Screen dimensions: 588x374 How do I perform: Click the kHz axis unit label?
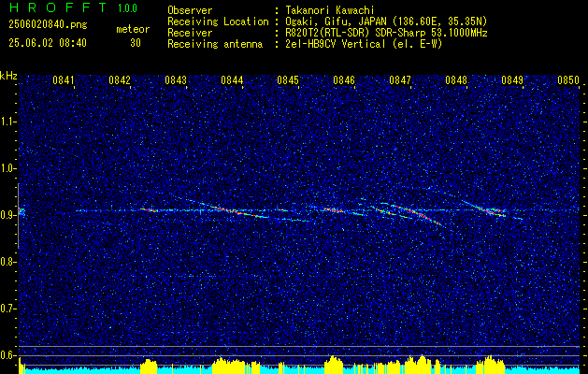[x=9, y=76]
